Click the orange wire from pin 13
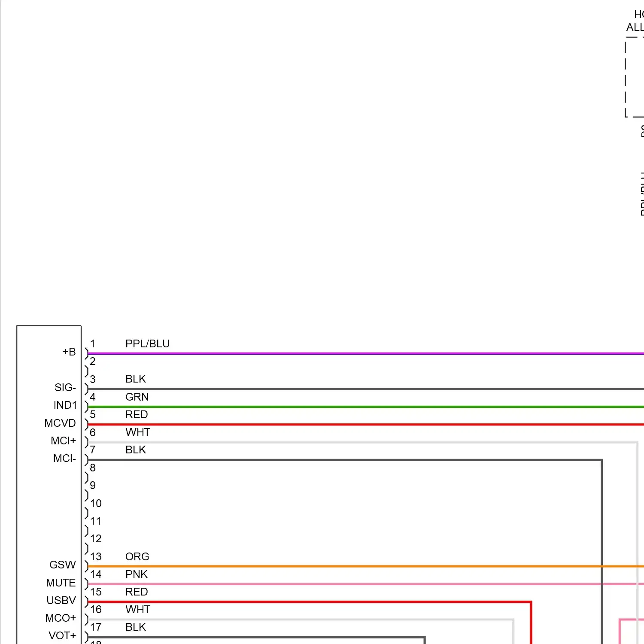 tap(366, 566)
